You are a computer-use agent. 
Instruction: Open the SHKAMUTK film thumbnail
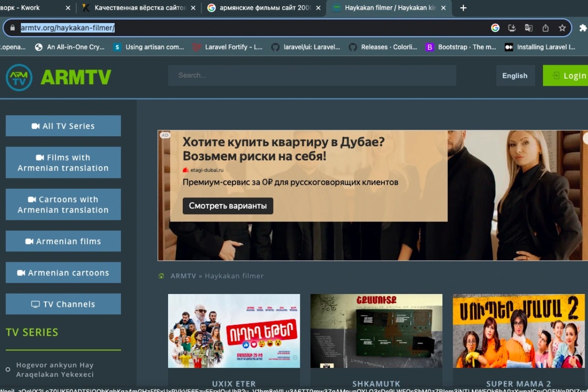(x=376, y=331)
